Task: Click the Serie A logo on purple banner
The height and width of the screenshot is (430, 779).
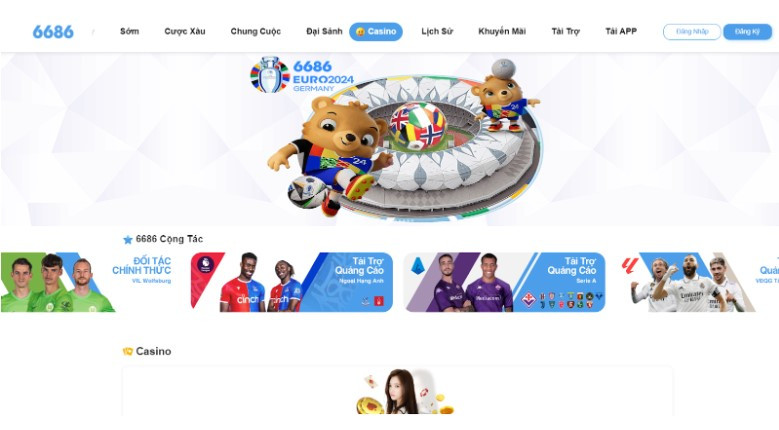Action: (x=418, y=266)
